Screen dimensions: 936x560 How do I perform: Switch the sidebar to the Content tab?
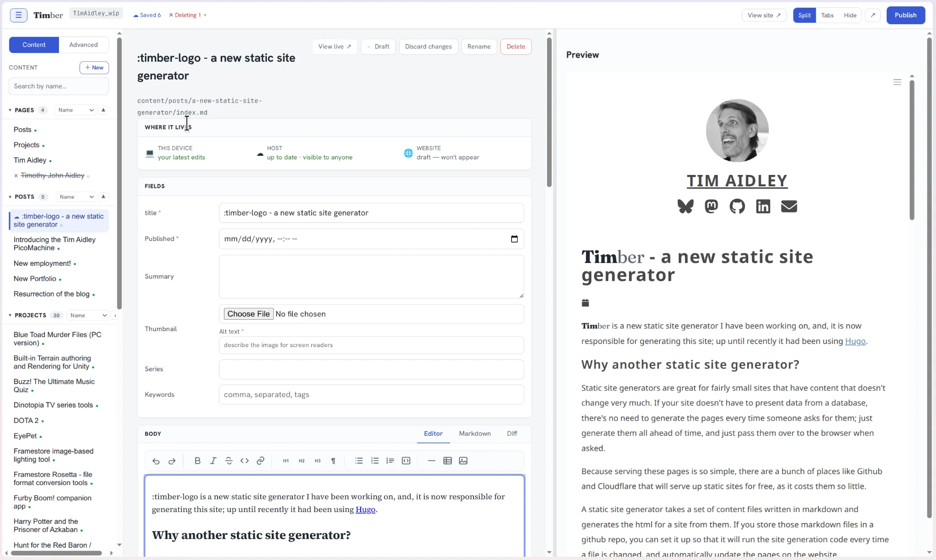pyautogui.click(x=34, y=45)
